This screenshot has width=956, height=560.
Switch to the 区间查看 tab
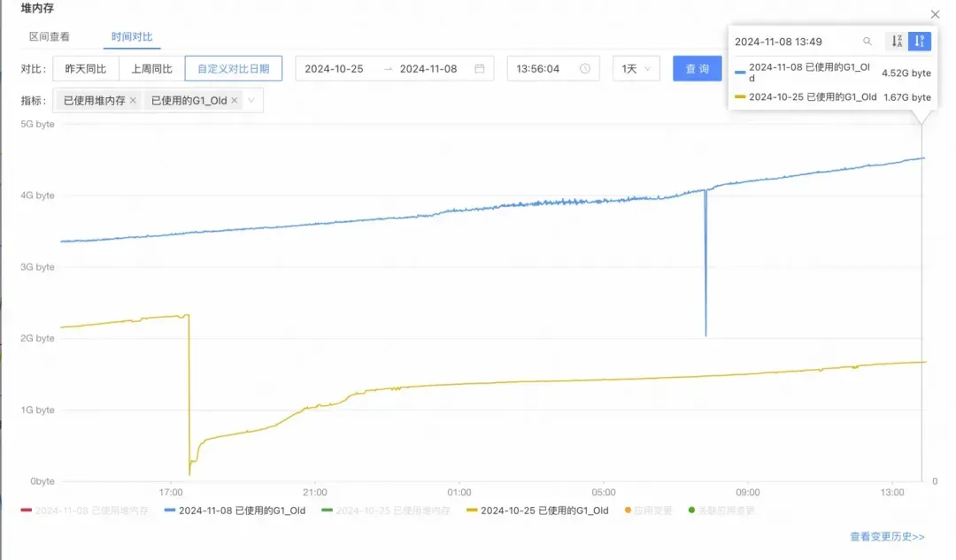tap(50, 37)
